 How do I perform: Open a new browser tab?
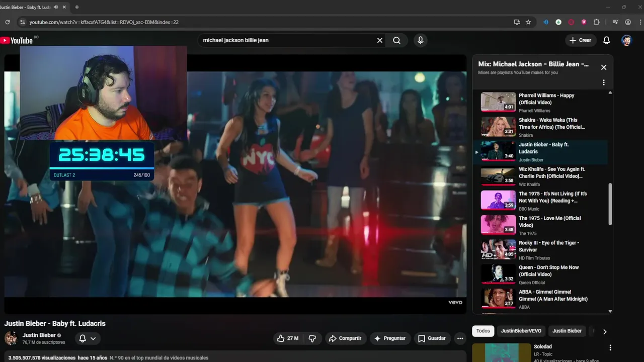76,7
